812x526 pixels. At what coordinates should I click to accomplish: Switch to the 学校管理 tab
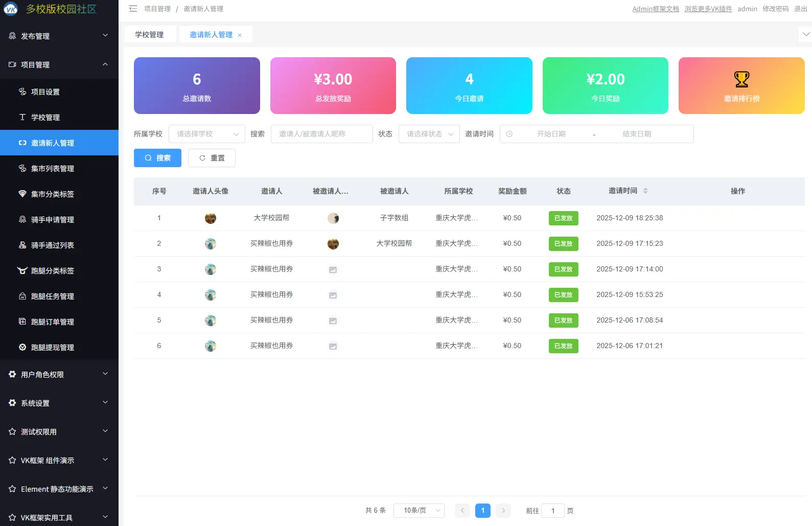(x=149, y=35)
